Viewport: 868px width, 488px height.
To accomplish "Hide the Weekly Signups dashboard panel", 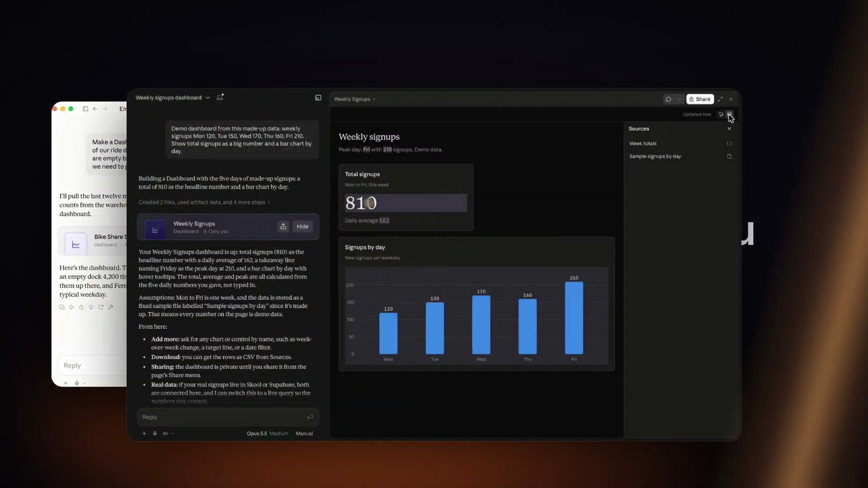I will 302,227.
